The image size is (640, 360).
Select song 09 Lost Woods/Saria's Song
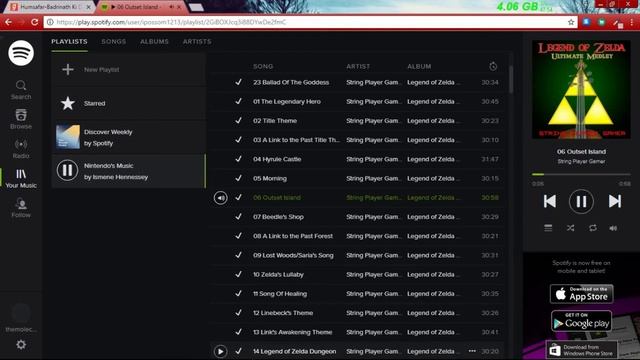click(293, 255)
